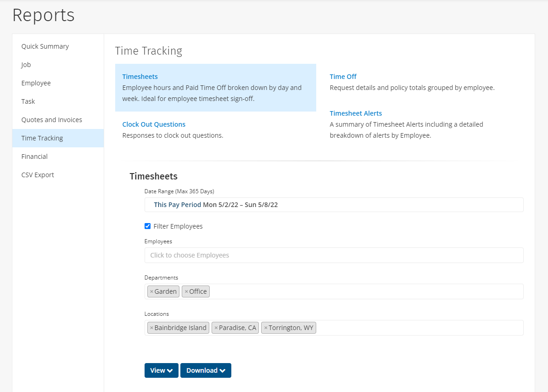Click the Employees chooser field

pyautogui.click(x=334, y=255)
